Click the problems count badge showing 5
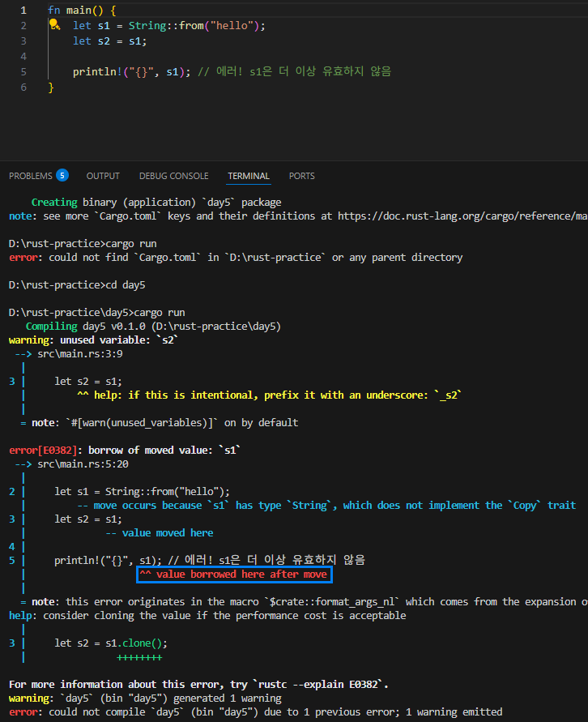 pyautogui.click(x=62, y=175)
